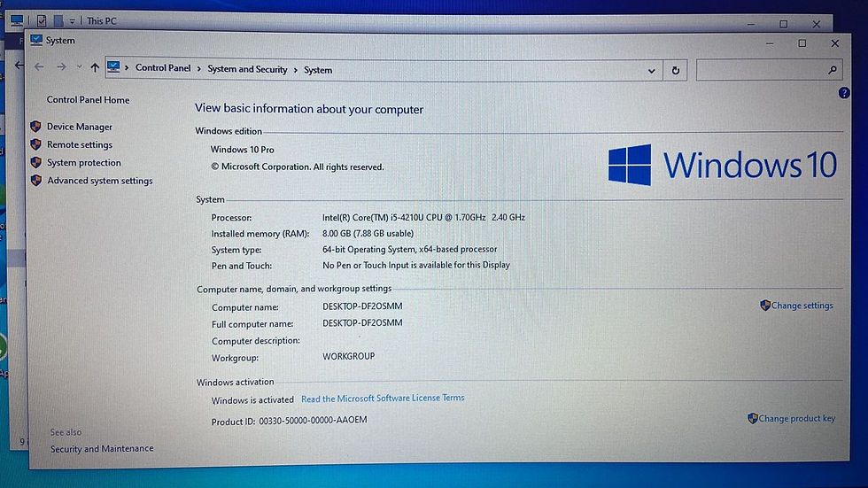Click the shield icon beside Device Manager
The image size is (868, 488).
coord(36,127)
